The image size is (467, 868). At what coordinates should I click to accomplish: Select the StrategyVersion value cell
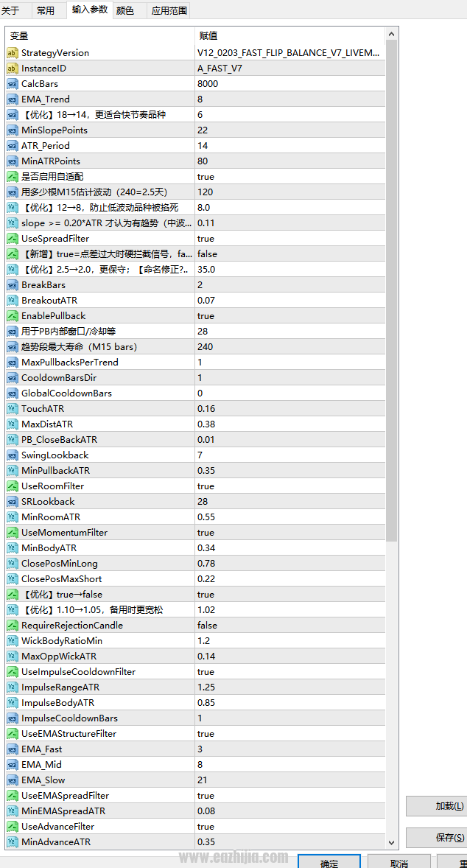click(290, 53)
